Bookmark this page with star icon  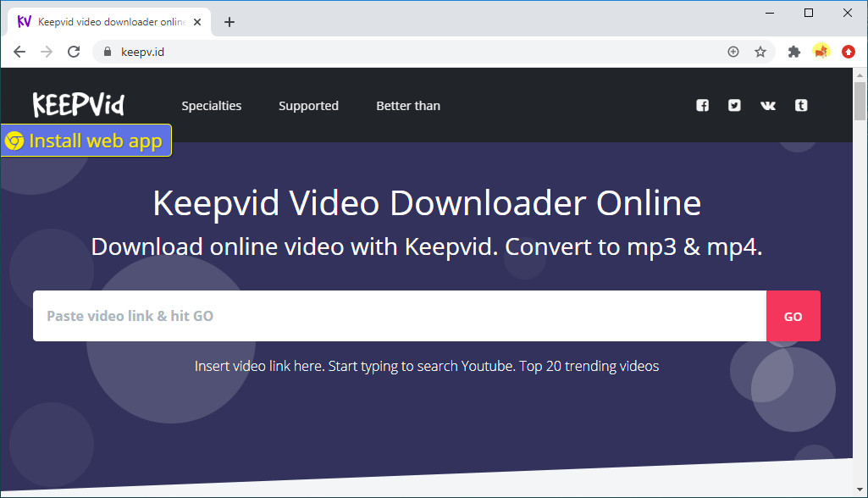(760, 52)
